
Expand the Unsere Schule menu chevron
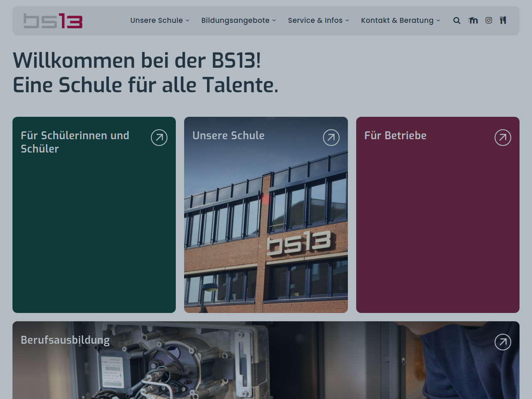pyautogui.click(x=187, y=21)
